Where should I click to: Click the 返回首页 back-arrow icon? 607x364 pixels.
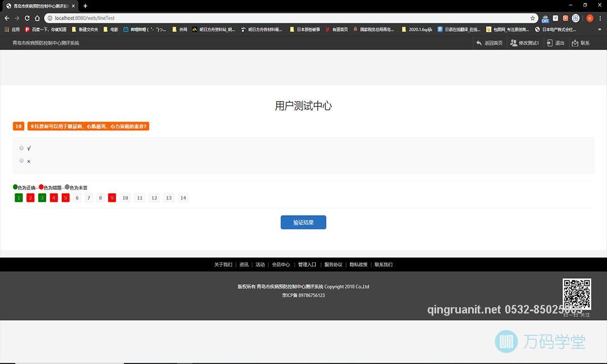click(x=479, y=43)
